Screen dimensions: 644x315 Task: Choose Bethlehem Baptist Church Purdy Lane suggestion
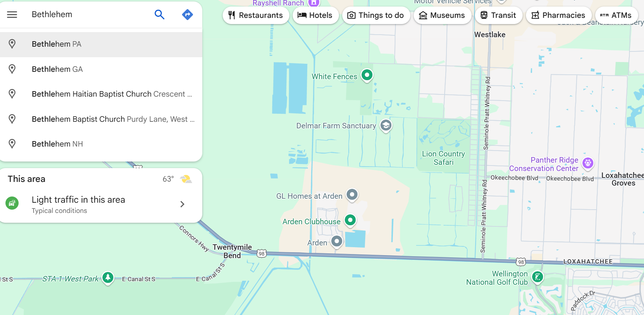[101, 119]
